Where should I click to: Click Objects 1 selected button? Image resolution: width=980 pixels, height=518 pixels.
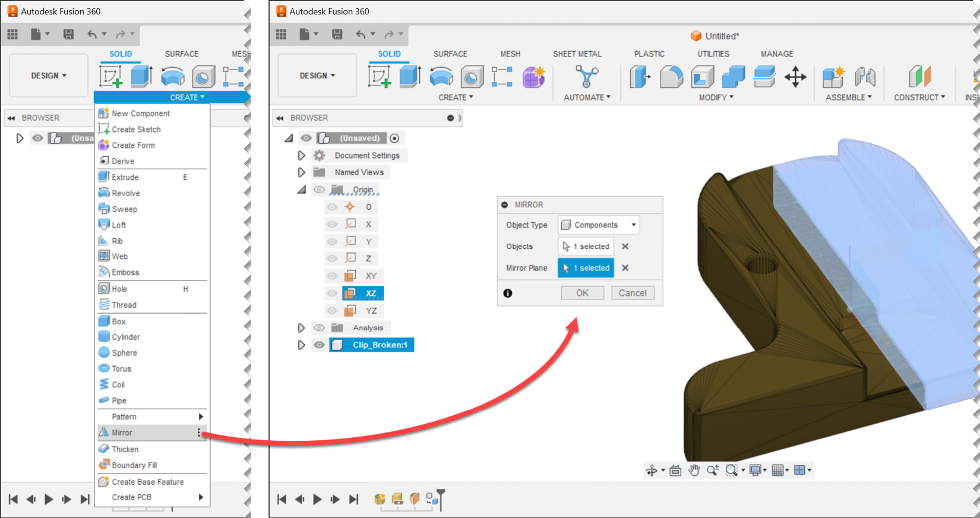[586, 246]
